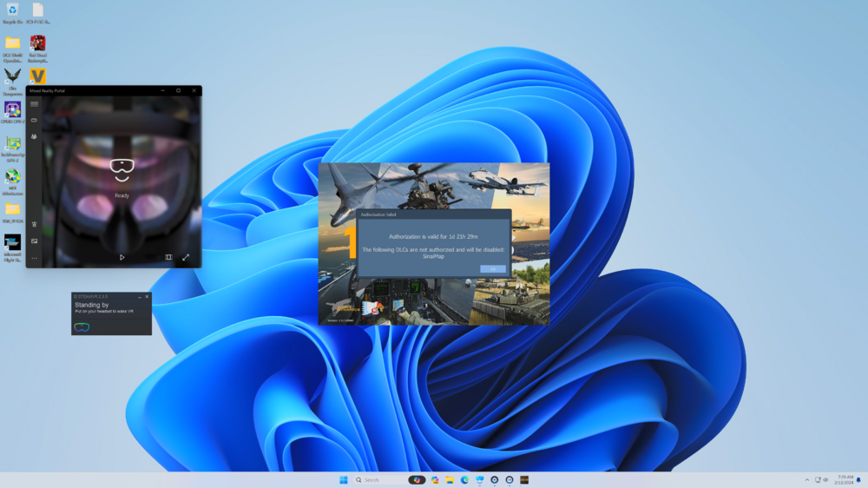The image size is (868, 488).
Task: Click the accessibility figure icon in Portal sidebar
Action: tap(35, 224)
